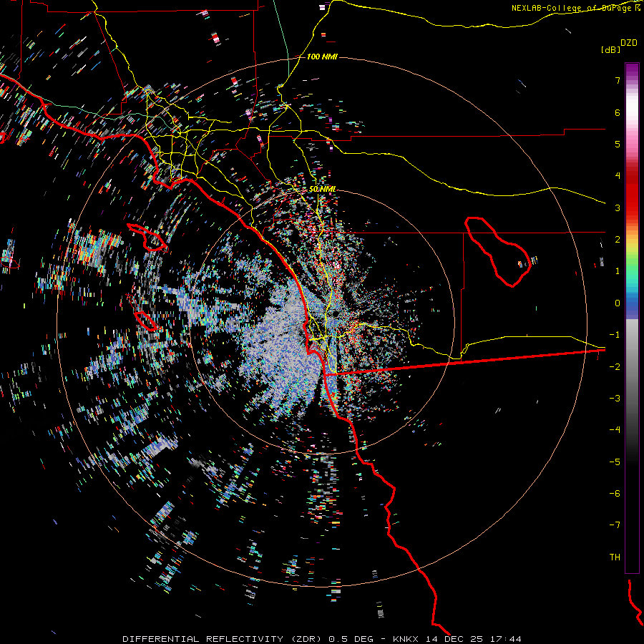Click the -4 value on the color scale
This screenshot has height=644, width=644.
coord(615,430)
